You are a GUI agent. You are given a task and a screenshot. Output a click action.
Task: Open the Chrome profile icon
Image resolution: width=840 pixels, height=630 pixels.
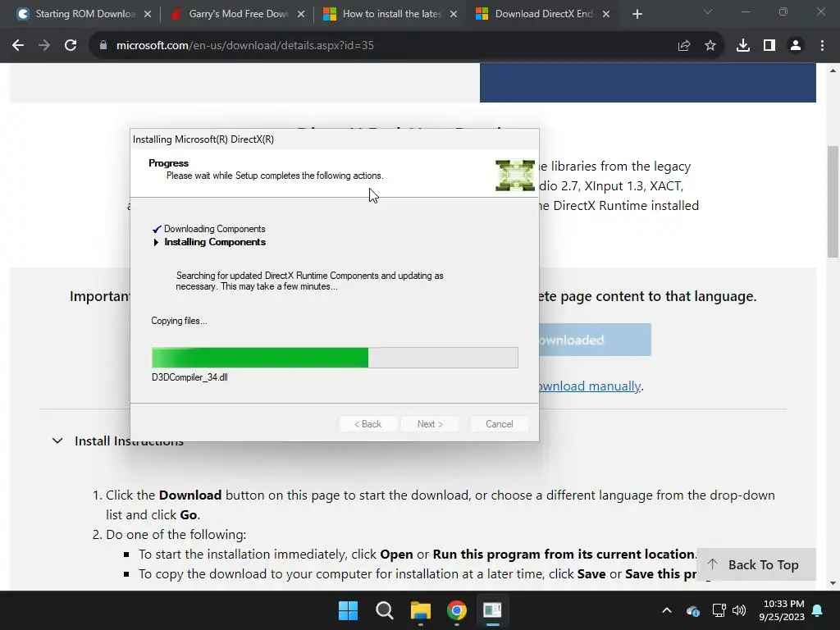(796, 46)
